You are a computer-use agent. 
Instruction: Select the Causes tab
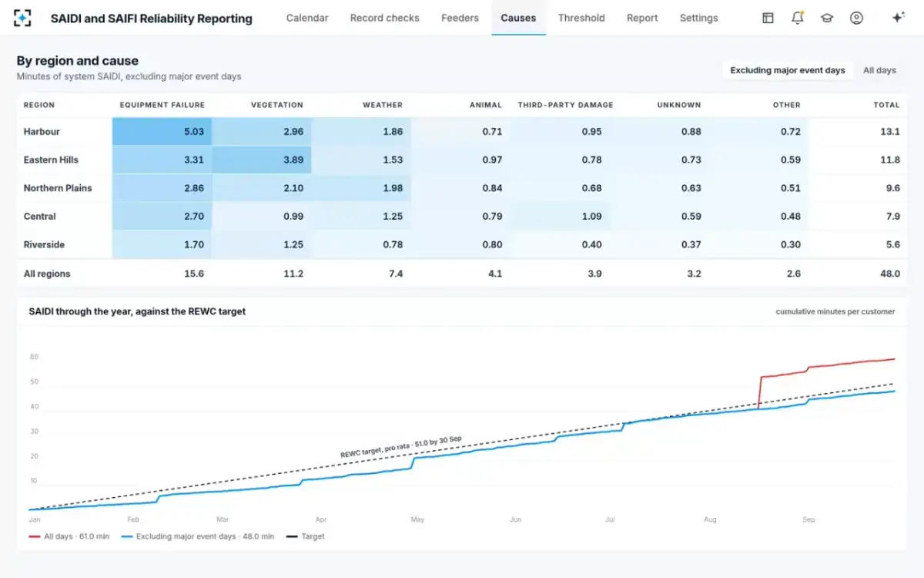point(518,18)
